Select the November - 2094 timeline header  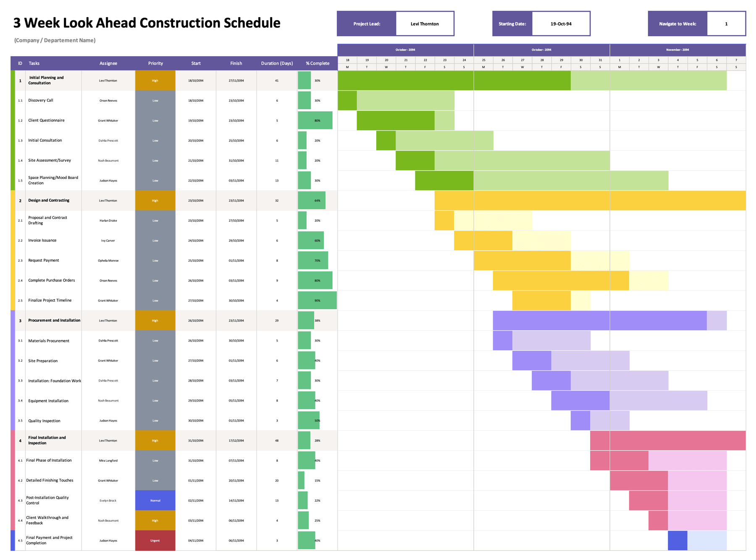tap(677, 50)
